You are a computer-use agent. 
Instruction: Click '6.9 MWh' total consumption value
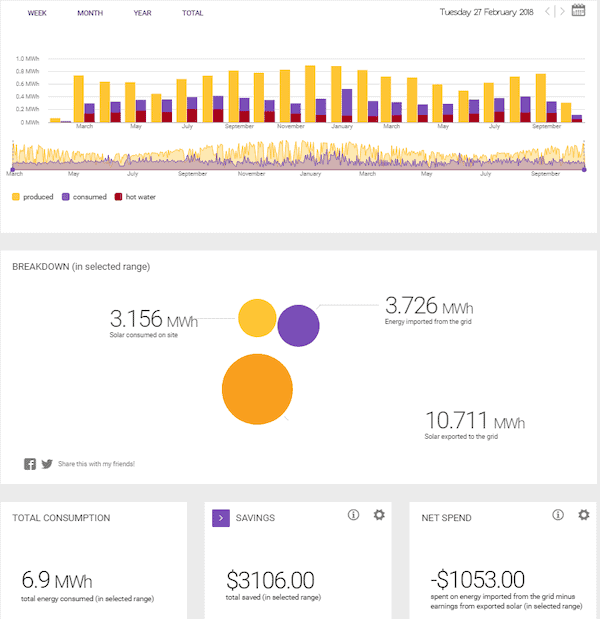pyautogui.click(x=57, y=580)
